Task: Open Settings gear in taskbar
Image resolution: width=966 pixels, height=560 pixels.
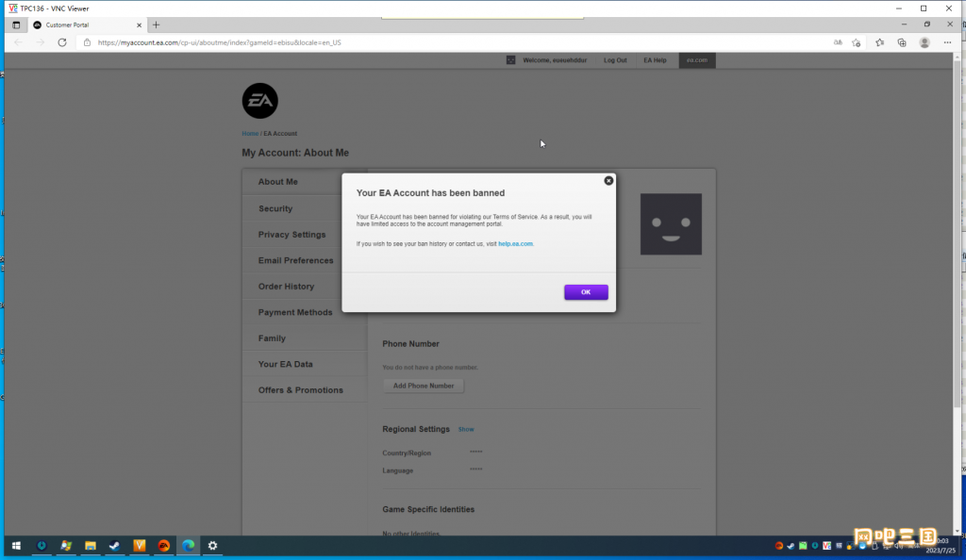Action: point(212,546)
